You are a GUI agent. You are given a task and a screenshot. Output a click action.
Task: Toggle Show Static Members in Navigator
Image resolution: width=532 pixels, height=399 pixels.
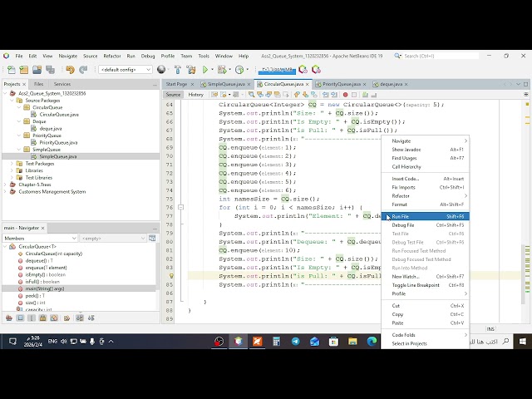click(x=32, y=318)
